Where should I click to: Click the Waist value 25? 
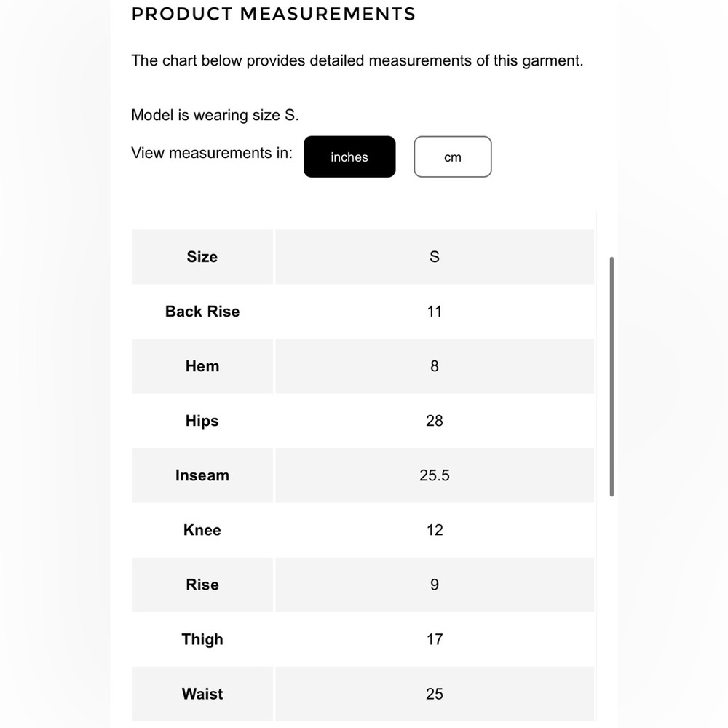435,694
